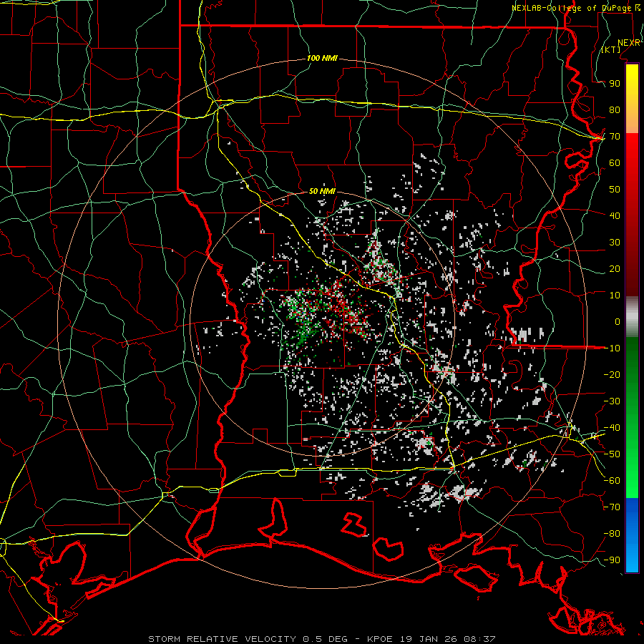Click the (KT) units label

[x=611, y=49]
